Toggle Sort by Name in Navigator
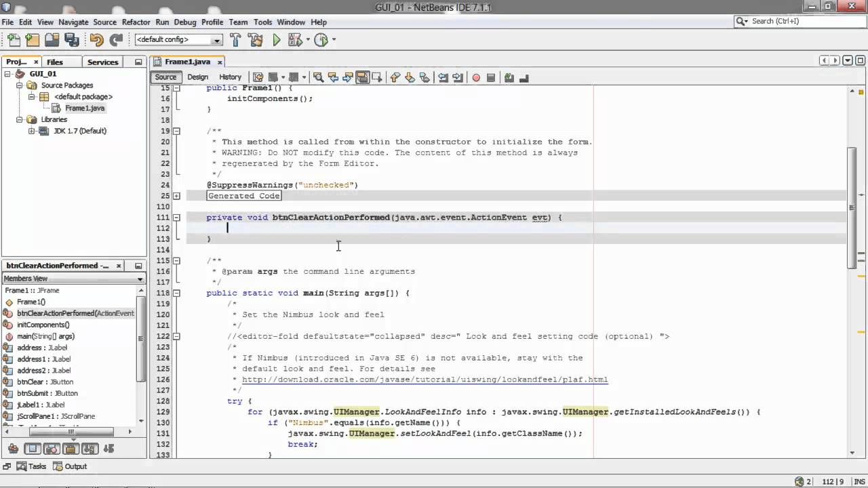This screenshot has height=488, width=868. click(x=90, y=449)
